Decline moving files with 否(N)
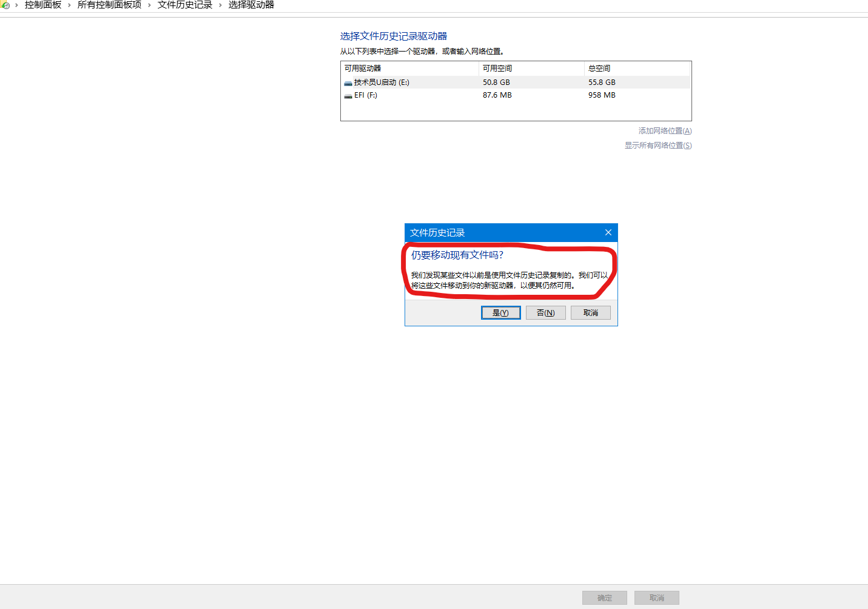The height and width of the screenshot is (609, 868). click(x=546, y=312)
